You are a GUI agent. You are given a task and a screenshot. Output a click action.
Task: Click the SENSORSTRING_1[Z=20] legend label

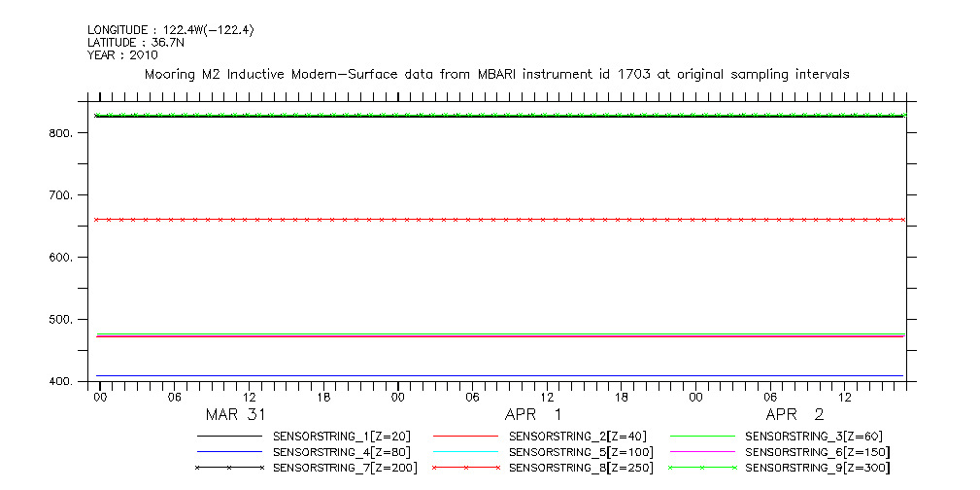click(335, 437)
